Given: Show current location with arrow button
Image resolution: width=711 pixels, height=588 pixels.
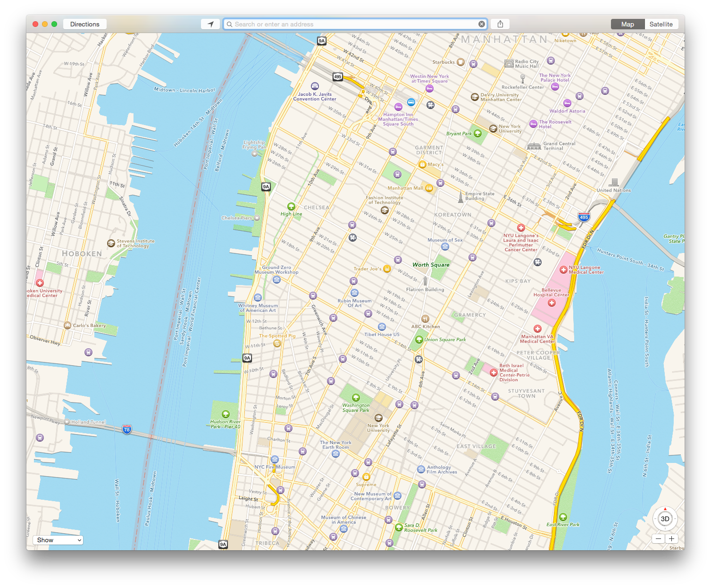Looking at the screenshot, I should (x=210, y=24).
